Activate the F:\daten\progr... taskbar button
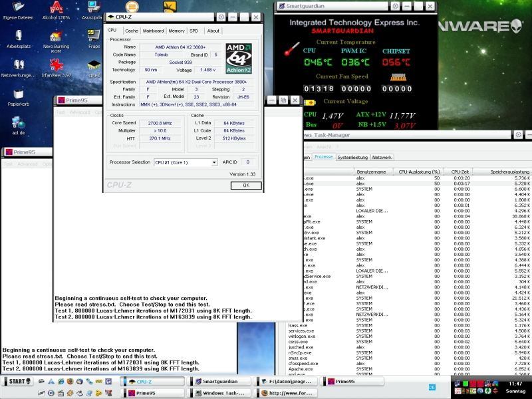Screen dimensions: 532x399 click(x=287, y=381)
